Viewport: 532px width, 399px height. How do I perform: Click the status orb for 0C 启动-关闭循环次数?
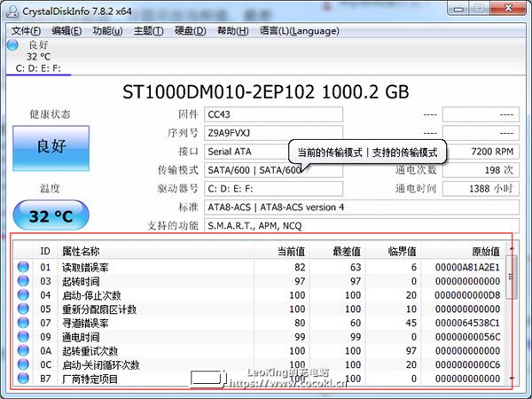[x=23, y=364]
